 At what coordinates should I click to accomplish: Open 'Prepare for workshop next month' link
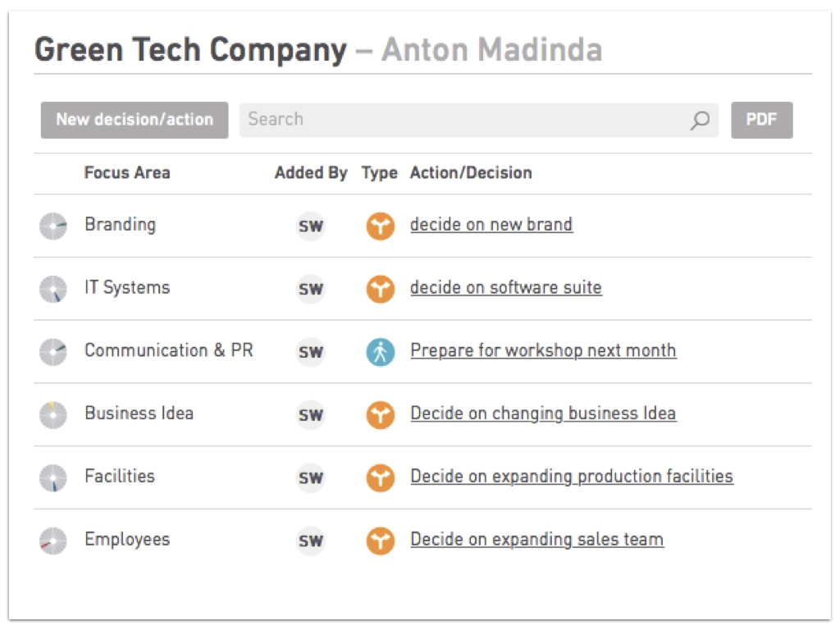click(543, 351)
